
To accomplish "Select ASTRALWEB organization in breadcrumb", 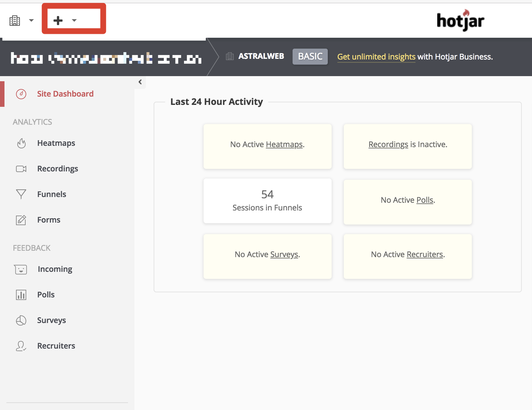I will point(261,57).
